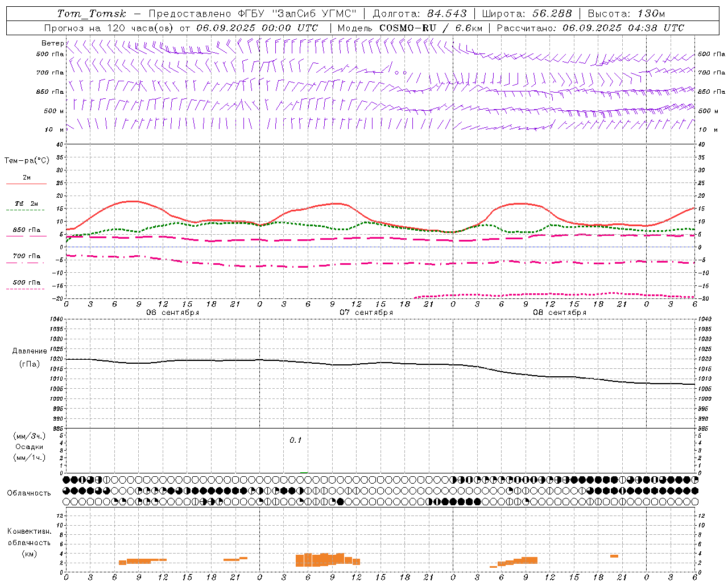
Task: Click the Рассчитано: 06.09.2025 04:38 UTC timestamp
Action: point(590,28)
